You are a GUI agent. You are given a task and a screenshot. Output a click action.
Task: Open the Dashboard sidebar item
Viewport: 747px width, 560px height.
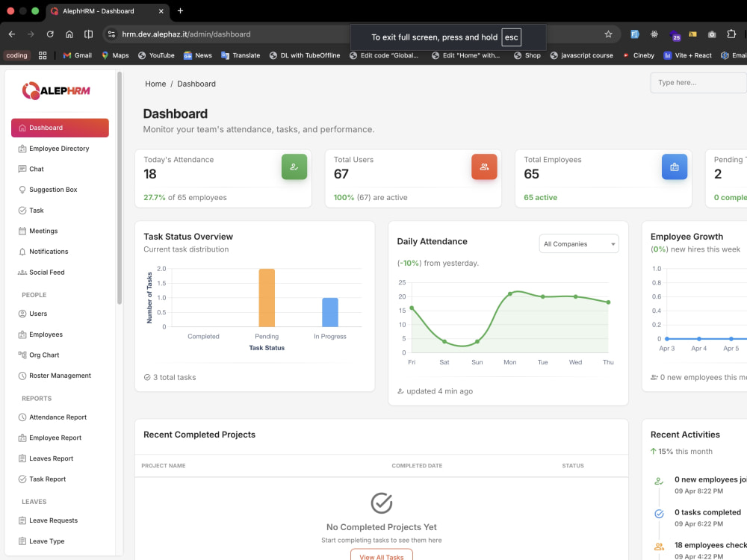[x=60, y=128]
